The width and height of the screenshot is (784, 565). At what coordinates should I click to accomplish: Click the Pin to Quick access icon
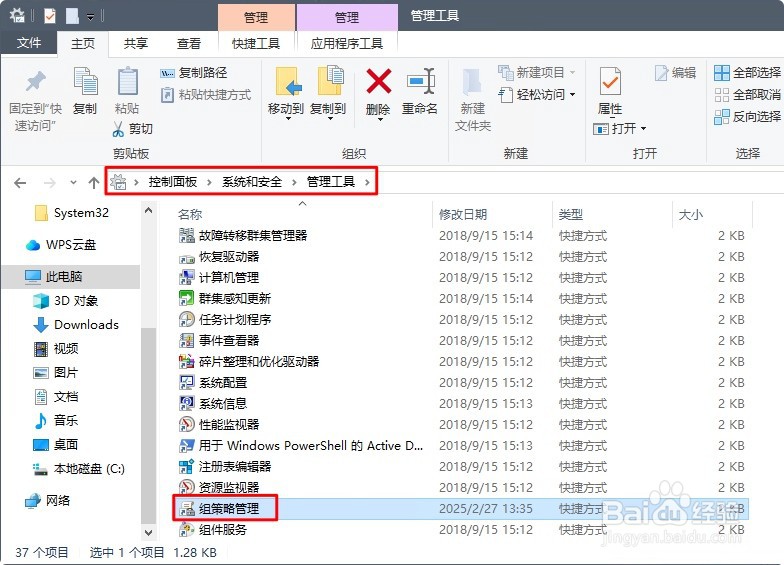[x=36, y=82]
